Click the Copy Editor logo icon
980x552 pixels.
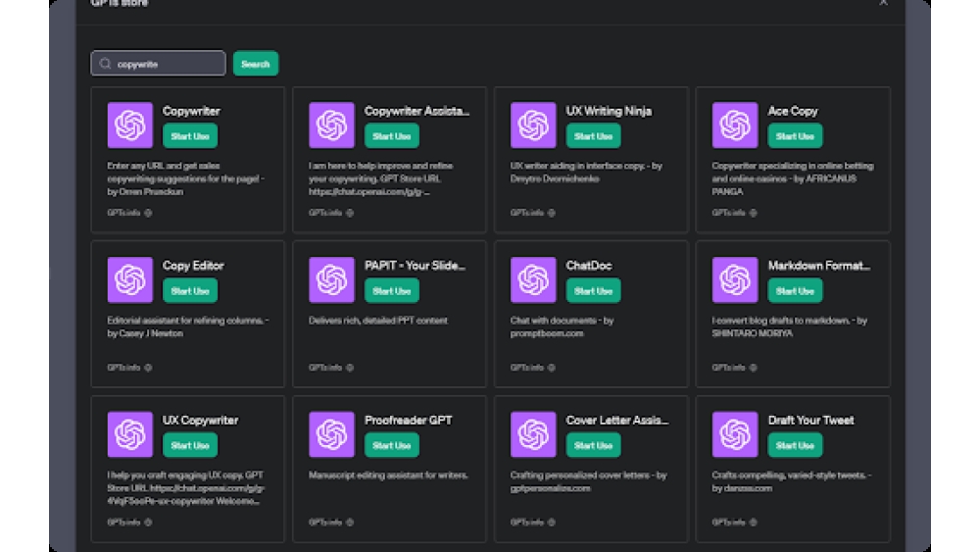pyautogui.click(x=130, y=279)
